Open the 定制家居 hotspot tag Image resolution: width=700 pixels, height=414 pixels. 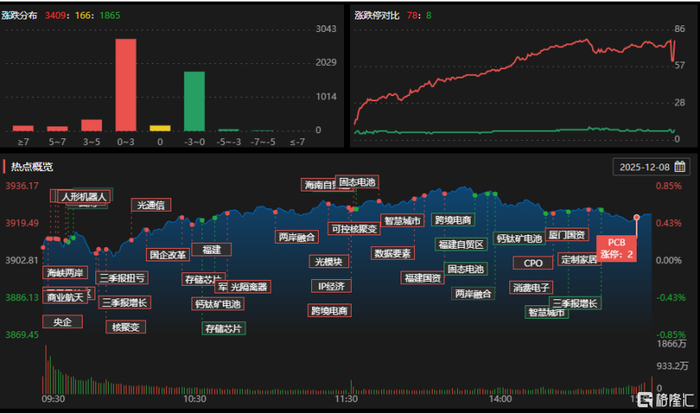(x=579, y=259)
